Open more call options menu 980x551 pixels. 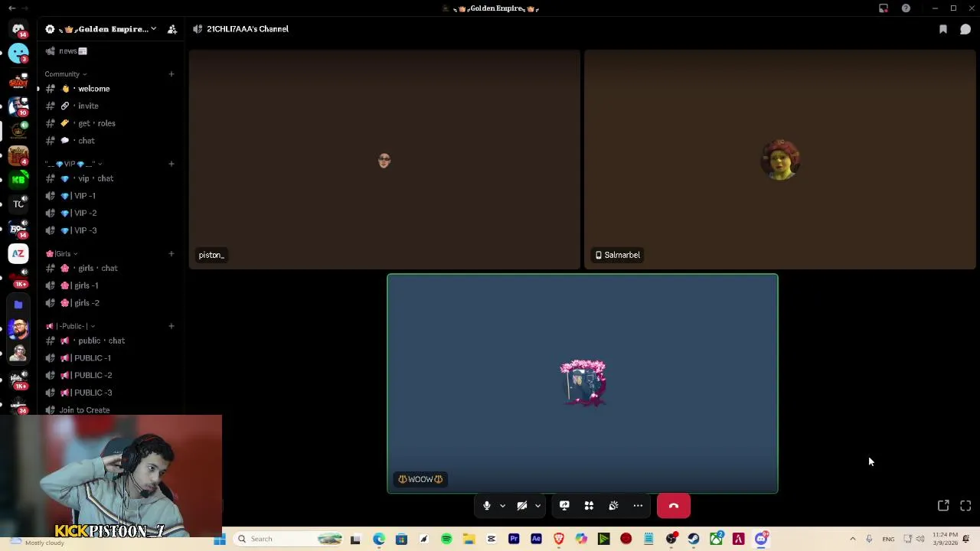[638, 506]
